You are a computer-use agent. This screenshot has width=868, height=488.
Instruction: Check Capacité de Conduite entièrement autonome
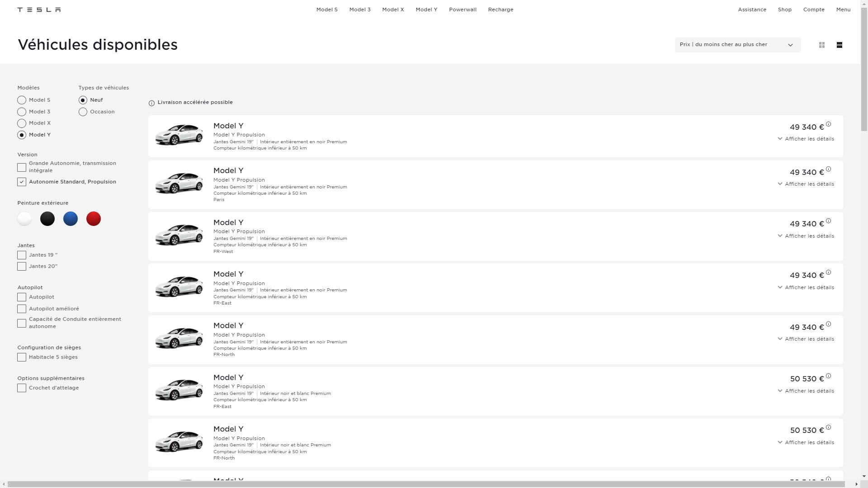(x=22, y=324)
